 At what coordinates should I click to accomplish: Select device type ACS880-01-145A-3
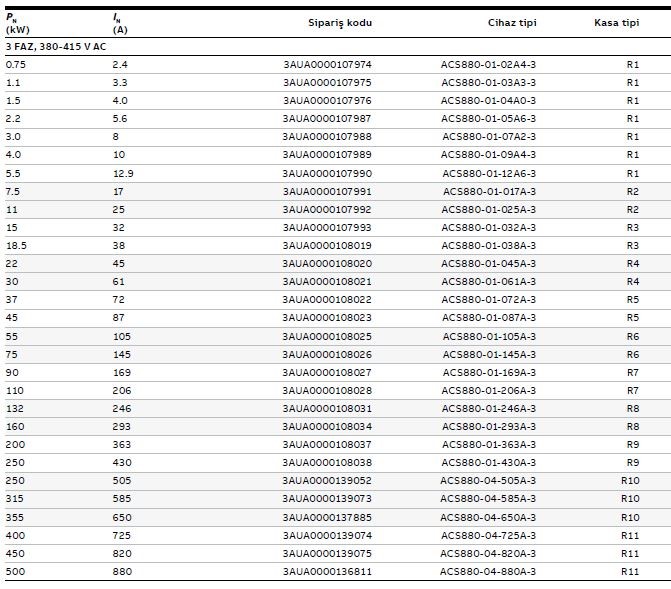pyautogui.click(x=489, y=354)
